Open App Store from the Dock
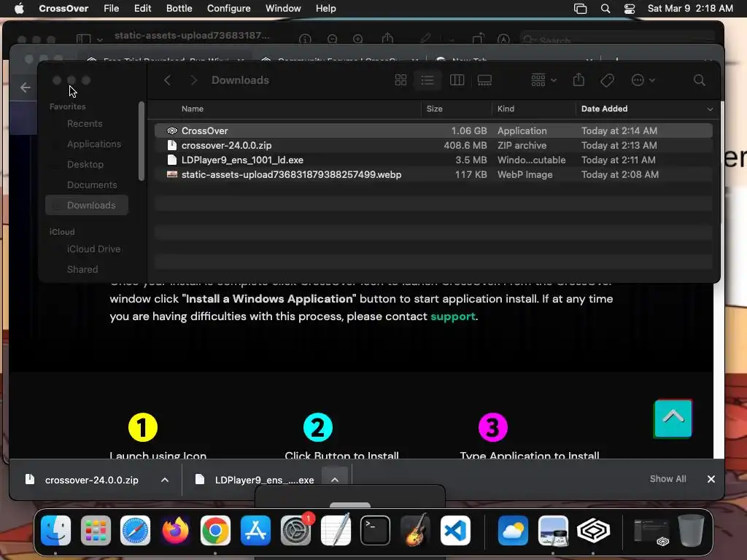The width and height of the screenshot is (747, 560). pyautogui.click(x=255, y=530)
